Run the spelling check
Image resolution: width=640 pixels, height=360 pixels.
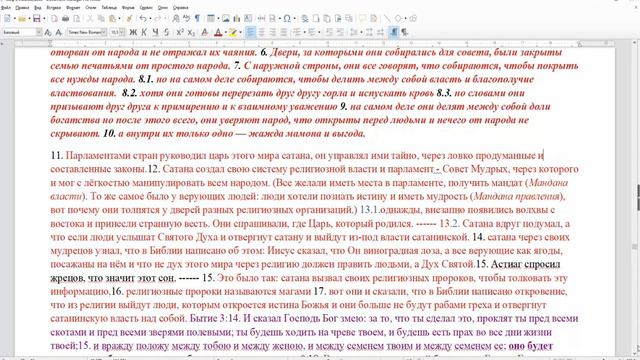(x=187, y=18)
